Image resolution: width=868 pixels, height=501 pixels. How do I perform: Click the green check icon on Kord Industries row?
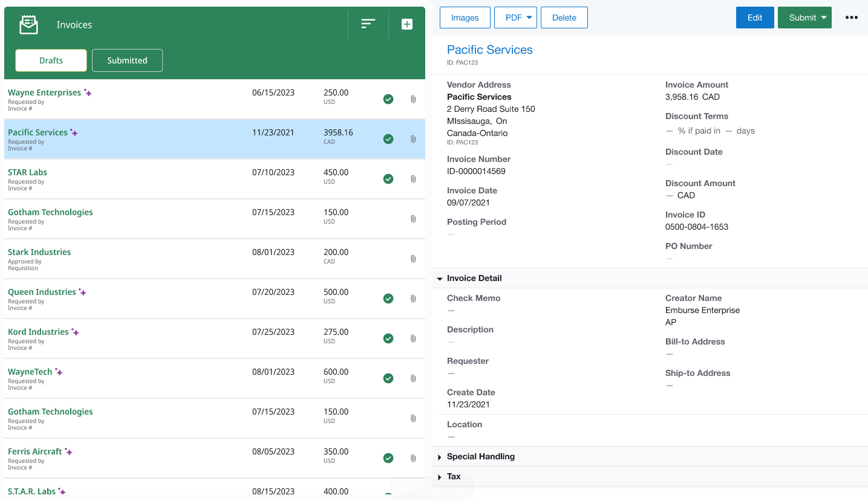(388, 338)
